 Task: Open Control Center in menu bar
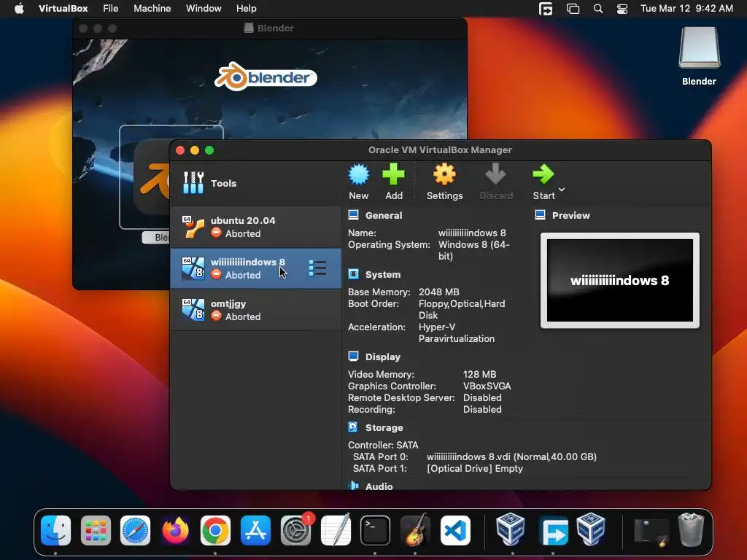tap(622, 9)
